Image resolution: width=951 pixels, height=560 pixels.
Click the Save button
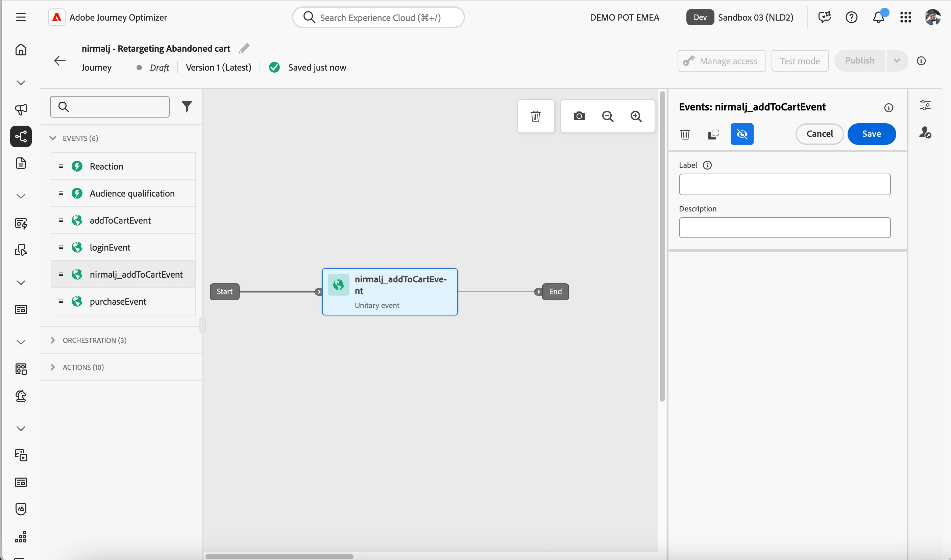tap(871, 134)
